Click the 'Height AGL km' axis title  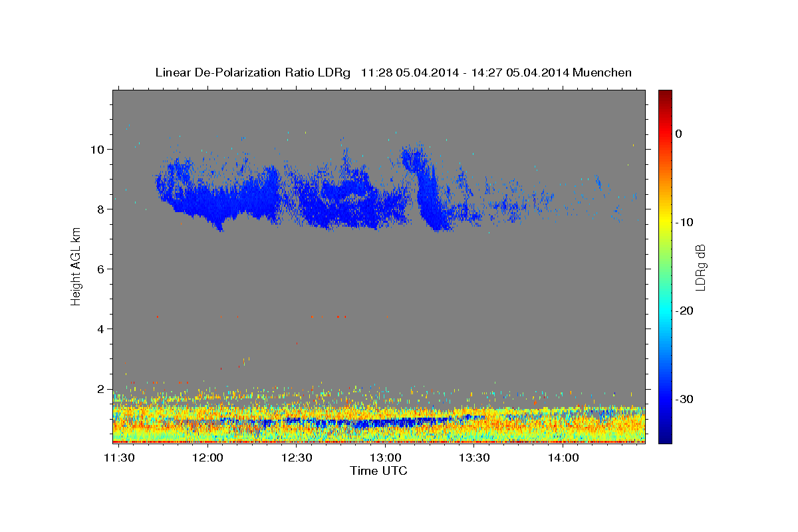(76, 266)
